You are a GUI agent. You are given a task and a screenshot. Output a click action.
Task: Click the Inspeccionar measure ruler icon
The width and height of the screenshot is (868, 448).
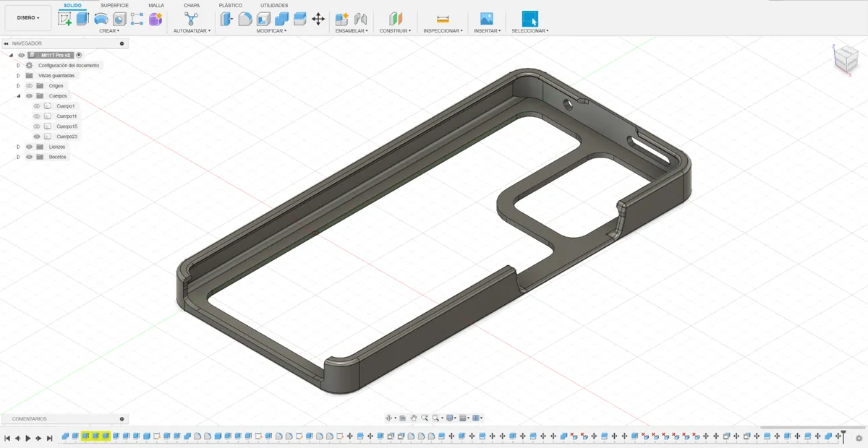click(x=443, y=20)
